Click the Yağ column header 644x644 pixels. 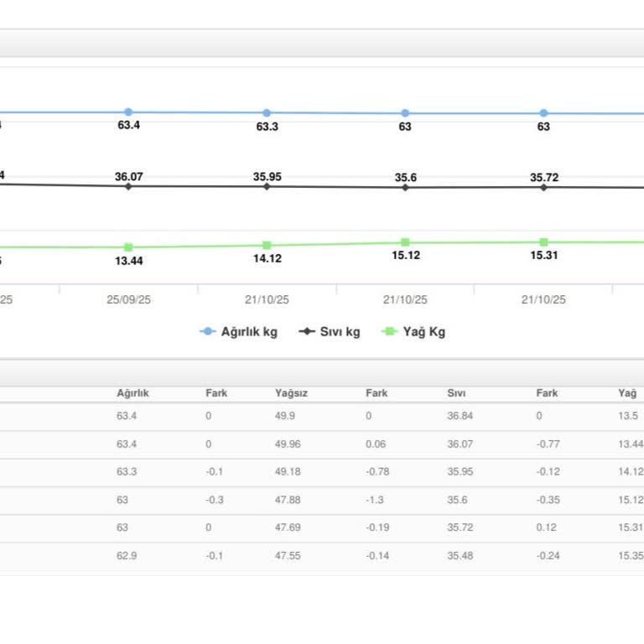(627, 393)
